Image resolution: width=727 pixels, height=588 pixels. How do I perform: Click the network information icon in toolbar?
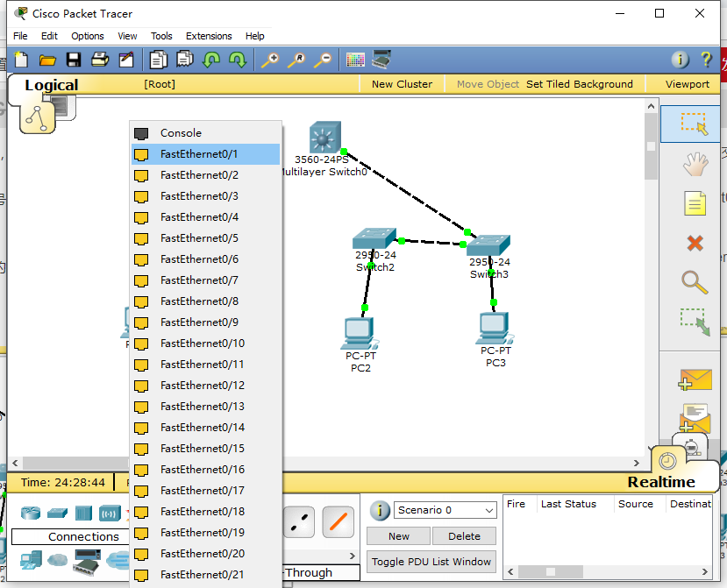click(x=680, y=60)
